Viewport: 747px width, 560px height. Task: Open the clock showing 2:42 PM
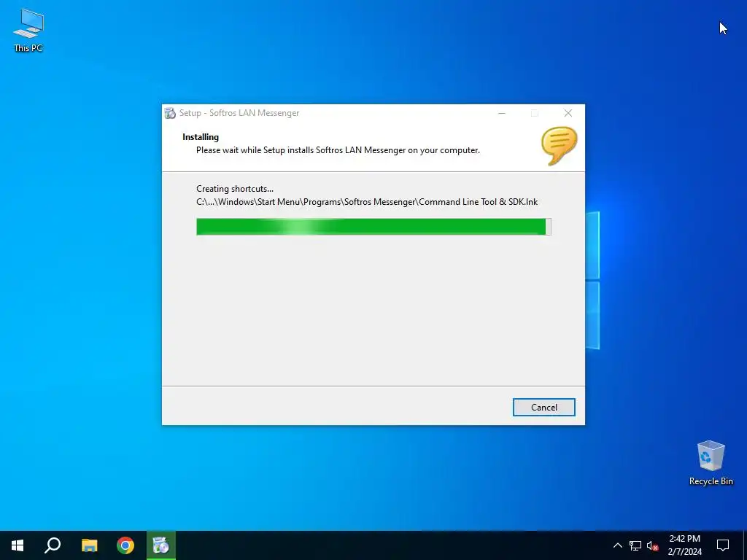pos(684,545)
